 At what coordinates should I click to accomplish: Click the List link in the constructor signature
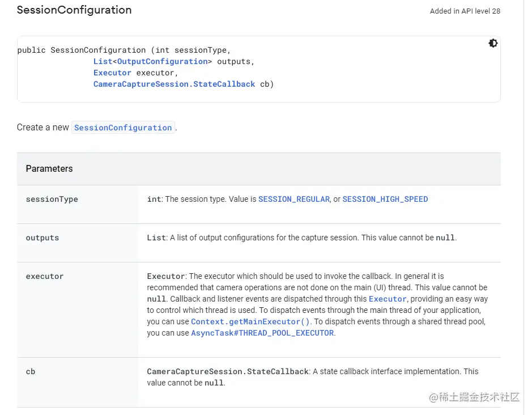click(x=103, y=61)
